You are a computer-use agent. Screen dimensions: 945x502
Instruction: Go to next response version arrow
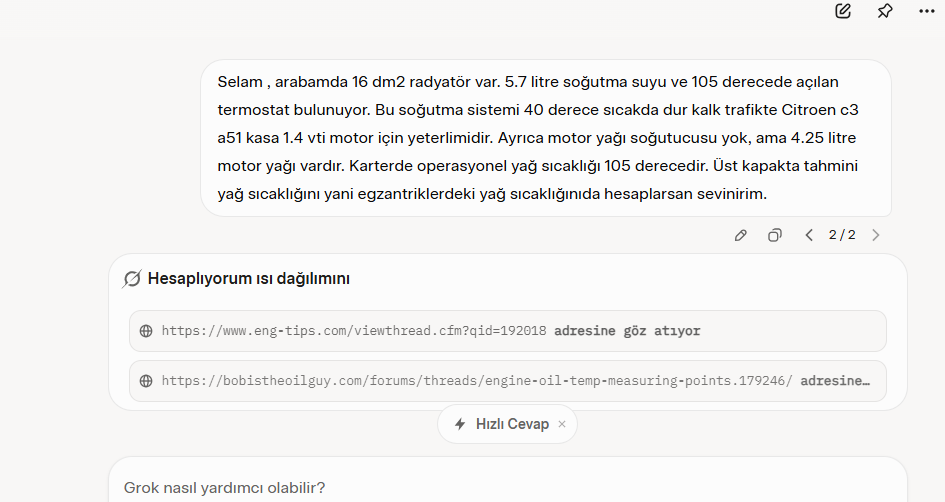point(876,235)
